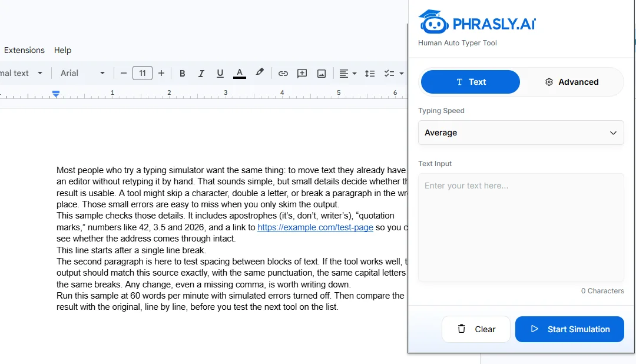
Task: Click the insert image icon
Action: click(x=322, y=74)
